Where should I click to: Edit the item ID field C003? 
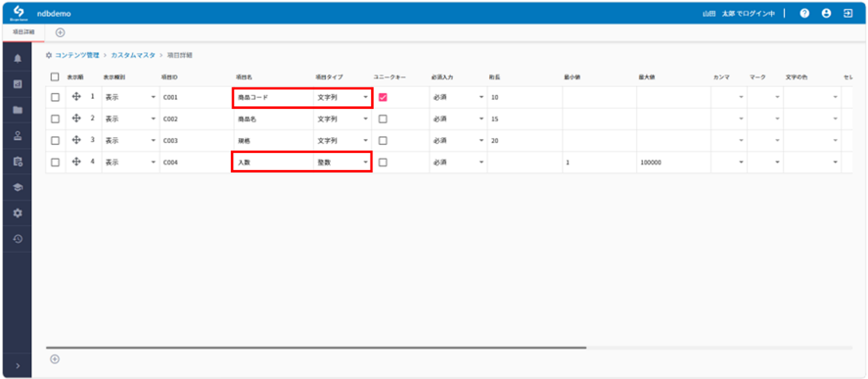[196, 141]
